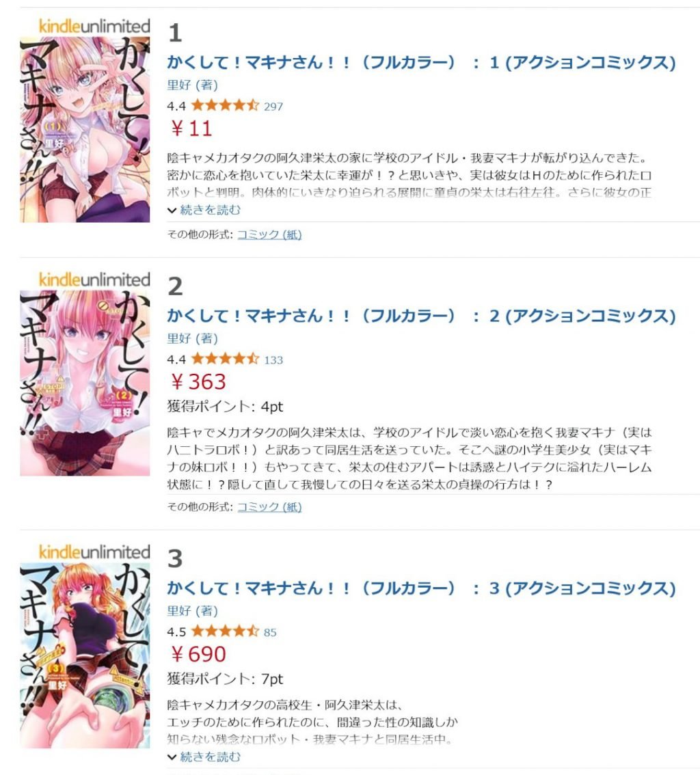
Task: Click the star rating icons for volume 2
Action: tap(225, 359)
